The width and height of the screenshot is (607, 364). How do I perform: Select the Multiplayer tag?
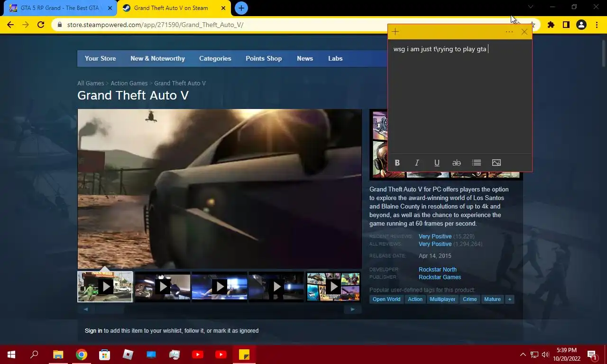(442, 299)
